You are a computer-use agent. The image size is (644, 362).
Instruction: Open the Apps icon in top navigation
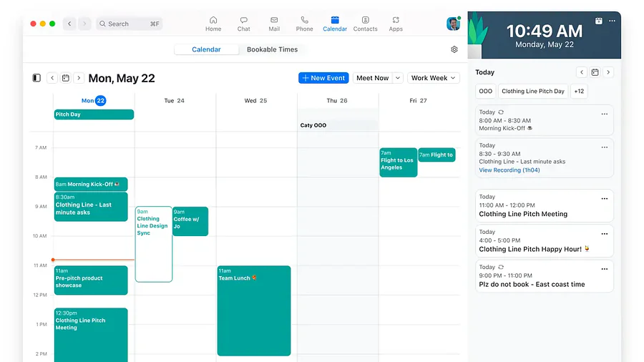click(x=396, y=24)
